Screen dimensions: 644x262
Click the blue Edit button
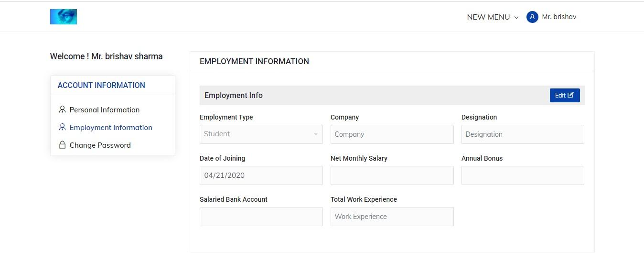[x=565, y=95]
